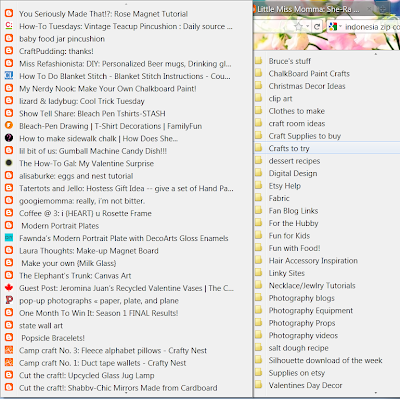
Task: Click folder icon next to 'Fan Blog Links'
Action: point(259,210)
